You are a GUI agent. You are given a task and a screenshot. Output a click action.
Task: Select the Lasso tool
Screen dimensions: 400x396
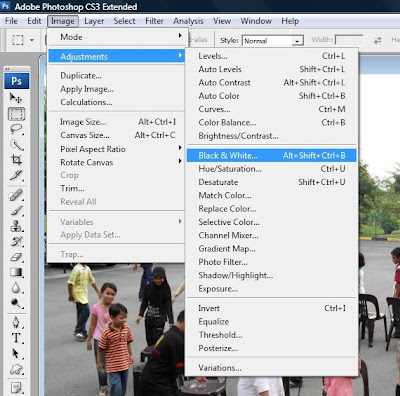16,129
